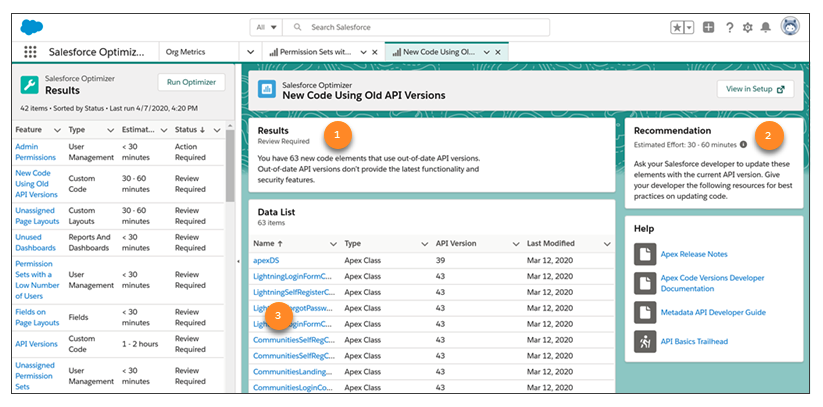Open the apexDS Apex class link

[265, 260]
